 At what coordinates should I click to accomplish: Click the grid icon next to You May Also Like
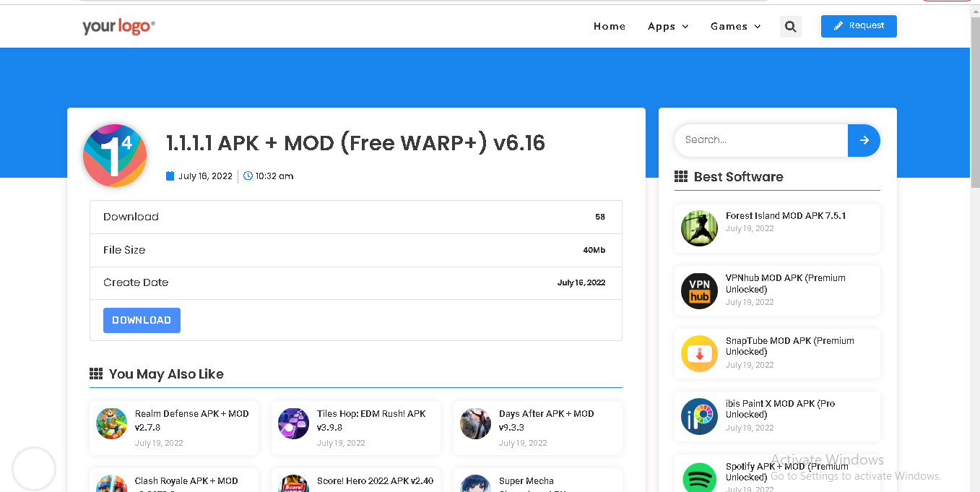(x=96, y=374)
